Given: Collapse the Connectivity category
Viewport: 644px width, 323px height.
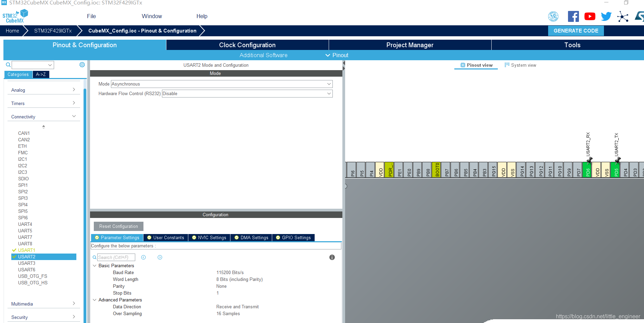Looking at the screenshot, I should (43, 117).
